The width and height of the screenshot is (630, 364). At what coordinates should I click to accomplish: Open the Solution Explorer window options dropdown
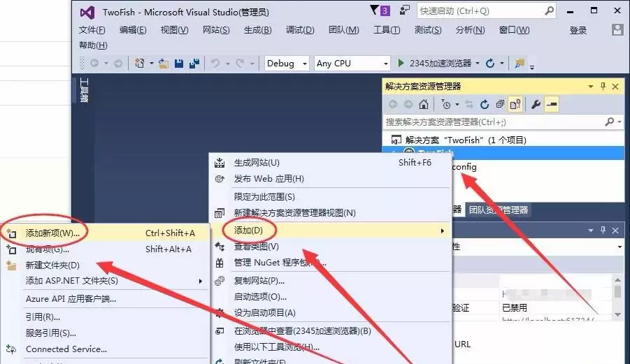pyautogui.click(x=591, y=87)
